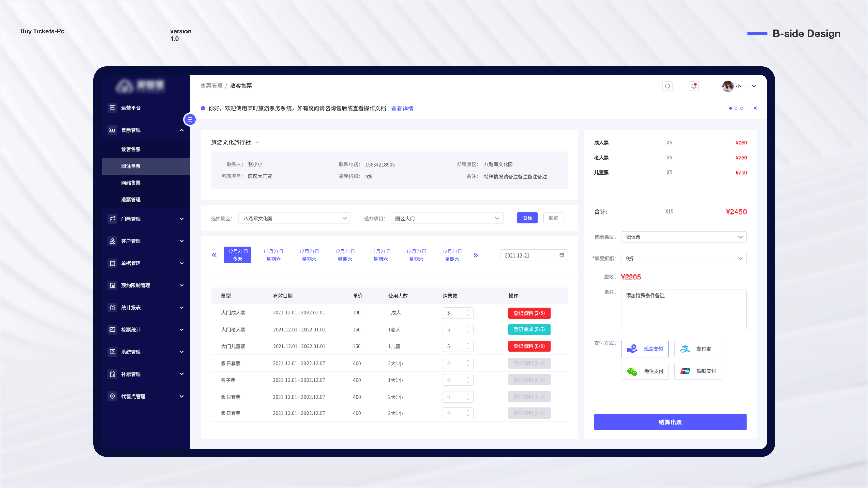Expand the 系统管理 section chevron
868x488 pixels.
[x=182, y=352]
